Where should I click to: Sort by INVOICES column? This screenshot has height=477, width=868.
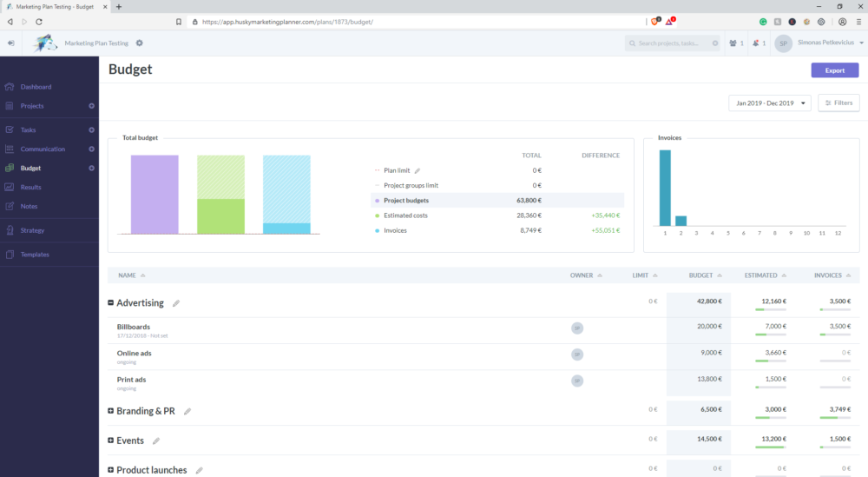[832, 275]
